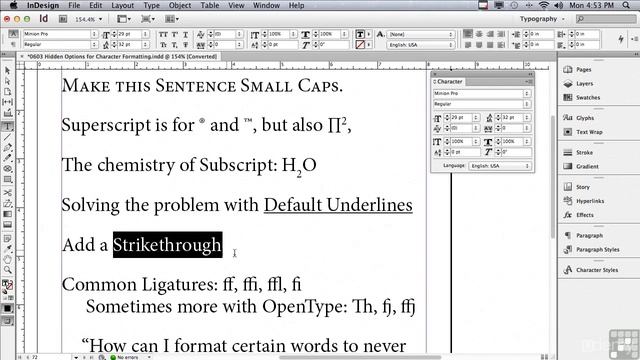Select the Scissors tool
This screenshot has width=640, height=360.
tap(7, 192)
